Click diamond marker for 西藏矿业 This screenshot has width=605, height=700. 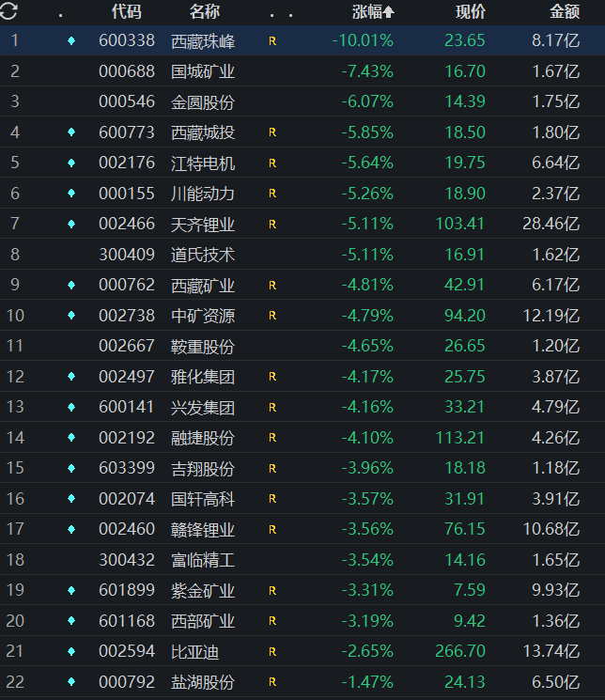(71, 285)
